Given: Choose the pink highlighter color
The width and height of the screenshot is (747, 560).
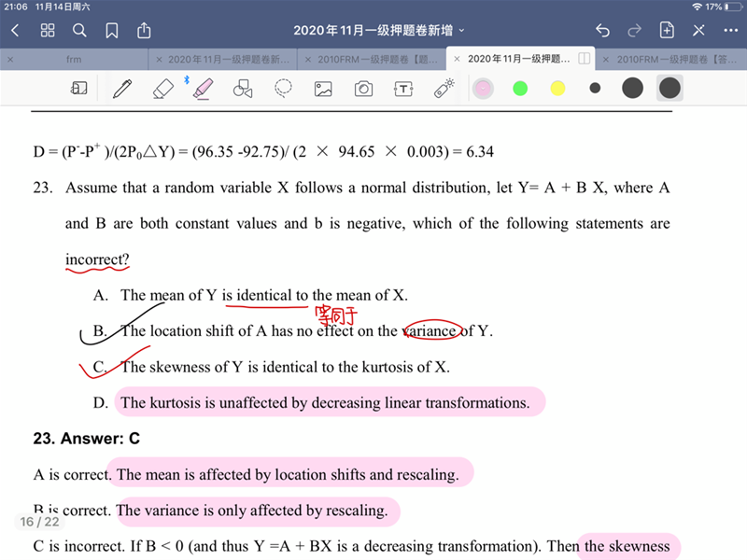Looking at the screenshot, I should click(483, 89).
